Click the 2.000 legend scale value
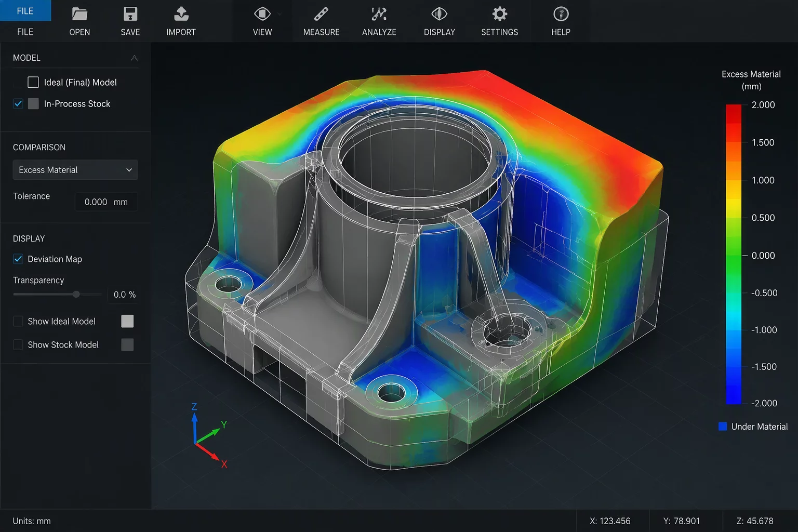The height and width of the screenshot is (532, 798). click(763, 105)
